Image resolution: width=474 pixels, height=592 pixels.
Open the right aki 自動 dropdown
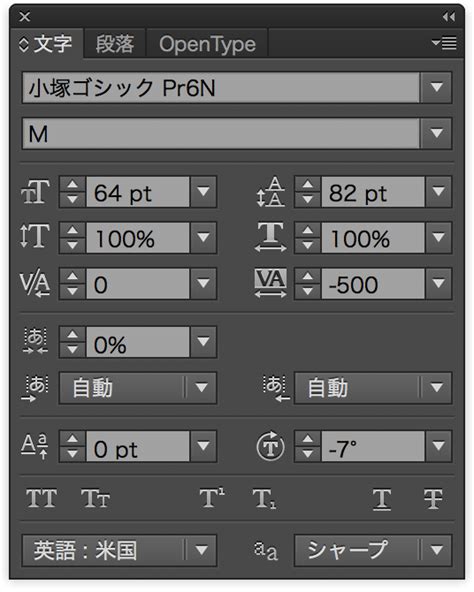tap(373, 388)
